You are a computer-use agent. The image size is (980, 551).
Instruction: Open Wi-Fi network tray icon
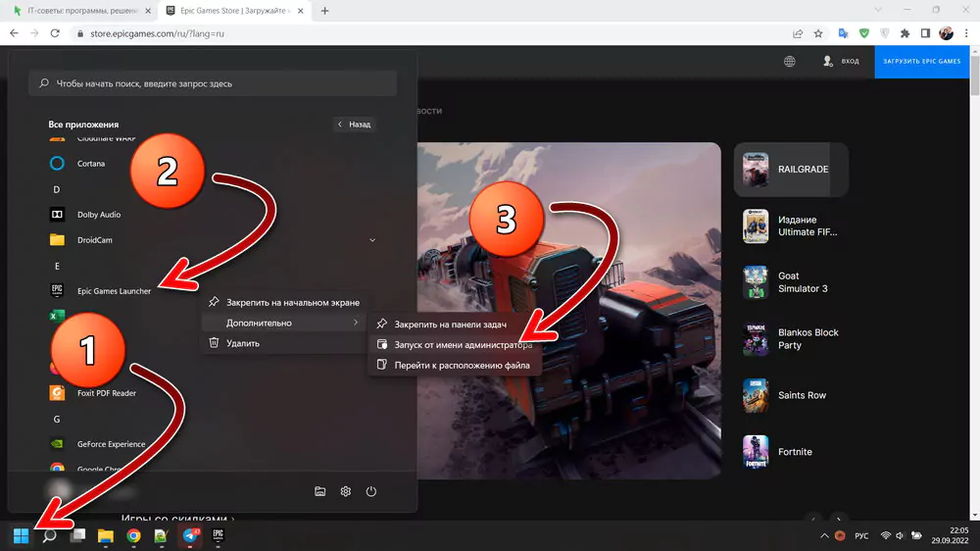point(885,536)
